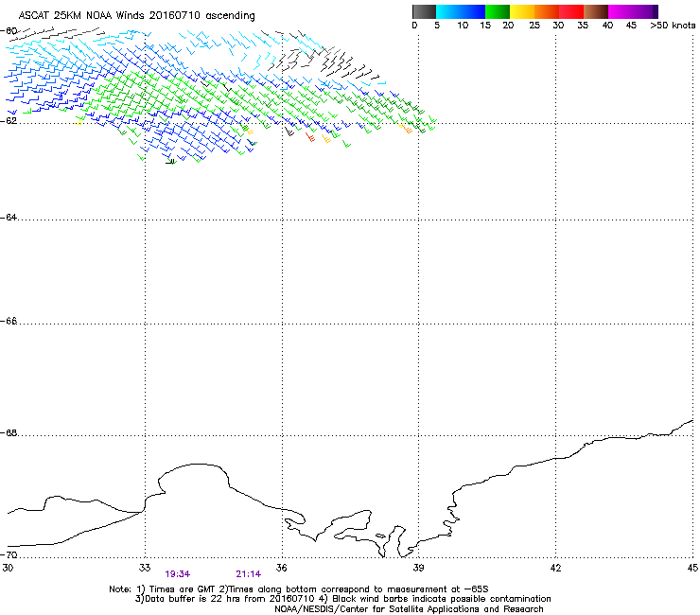Click the longitude label '33'
Screen dimensions: 700x615
click(145, 568)
